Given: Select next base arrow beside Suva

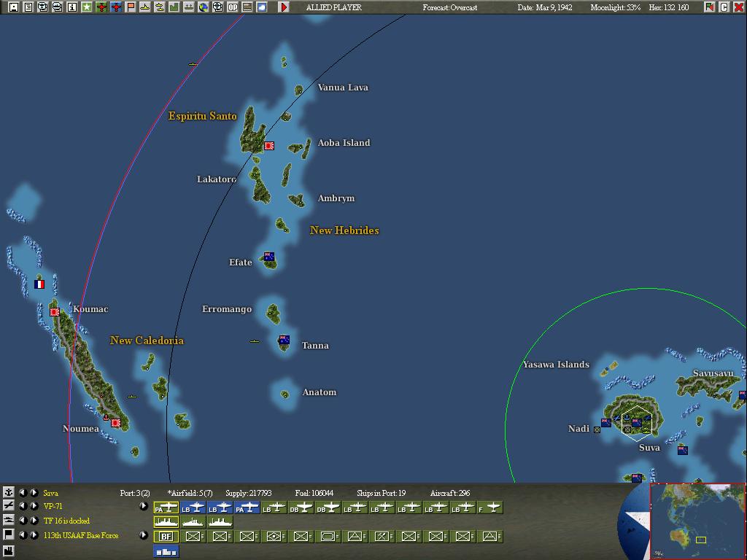Looking at the screenshot, I should point(34,492).
